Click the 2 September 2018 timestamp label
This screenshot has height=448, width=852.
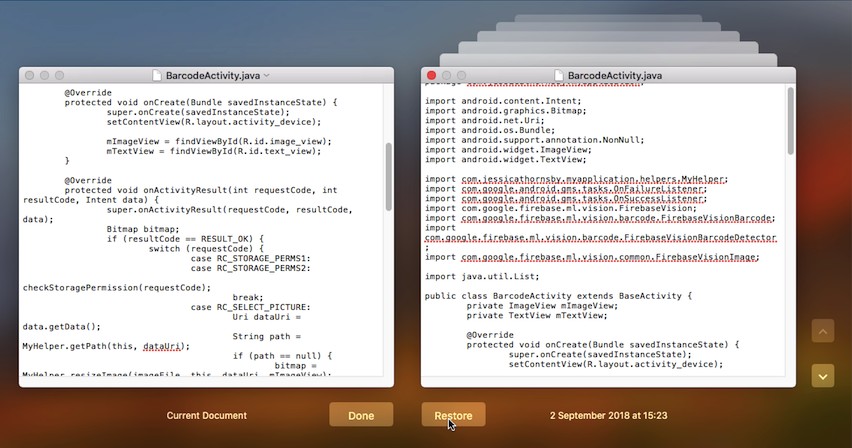[608, 415]
